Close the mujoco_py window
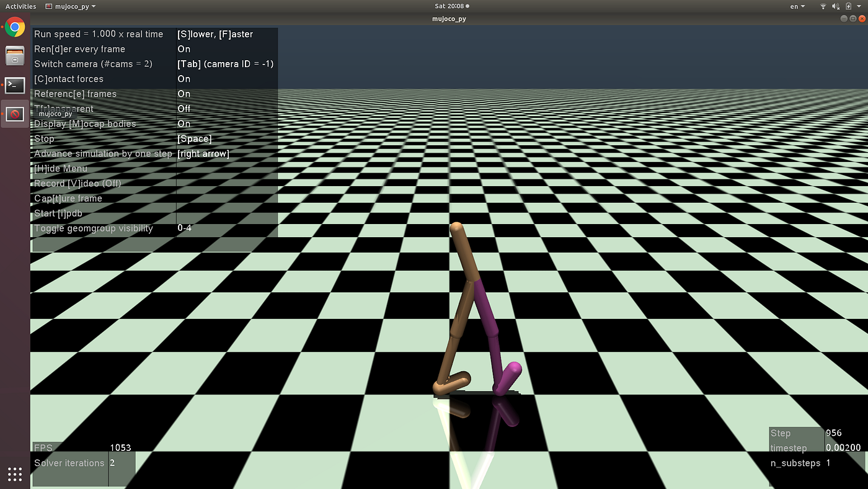Screen dimensions: 868x489 click(x=861, y=19)
